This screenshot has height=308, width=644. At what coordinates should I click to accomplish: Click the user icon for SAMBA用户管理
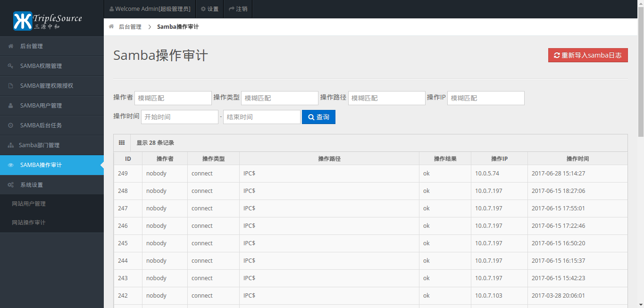point(10,106)
